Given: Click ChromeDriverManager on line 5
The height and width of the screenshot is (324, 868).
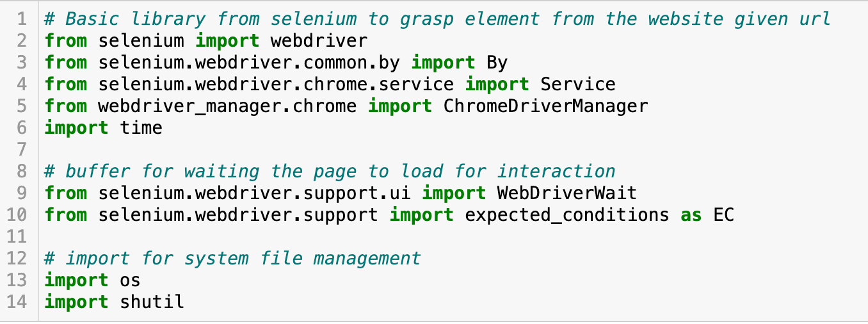Looking at the screenshot, I should 545,106.
